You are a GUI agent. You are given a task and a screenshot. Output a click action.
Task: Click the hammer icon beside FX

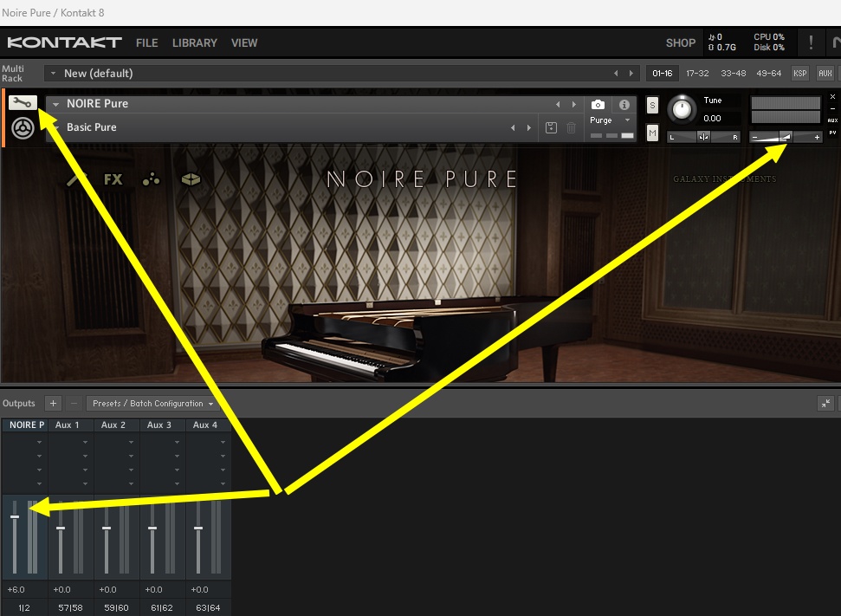pyautogui.click(x=76, y=179)
